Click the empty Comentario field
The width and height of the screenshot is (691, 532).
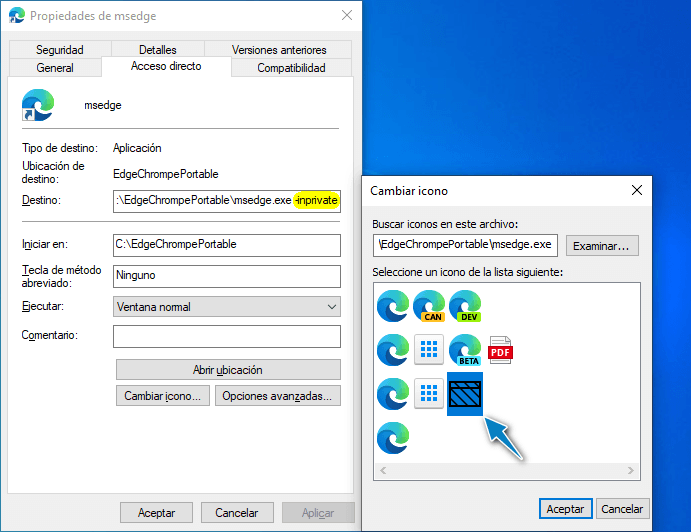227,336
